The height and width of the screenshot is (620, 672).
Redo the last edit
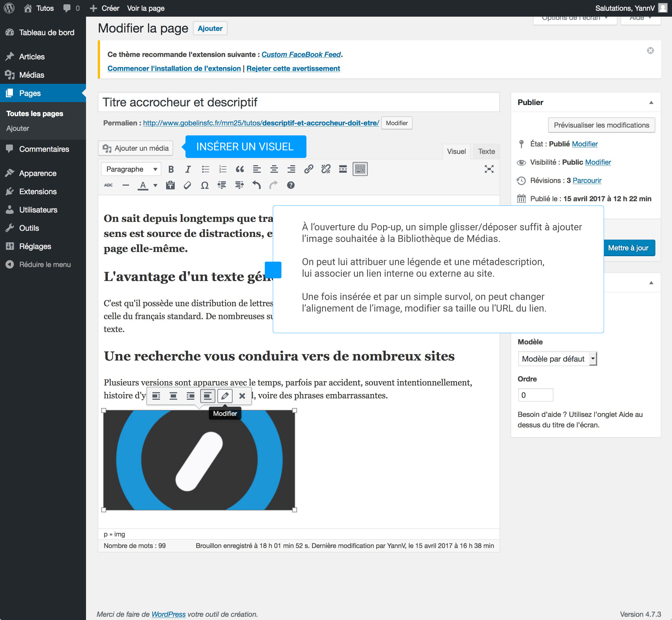pos(274,185)
